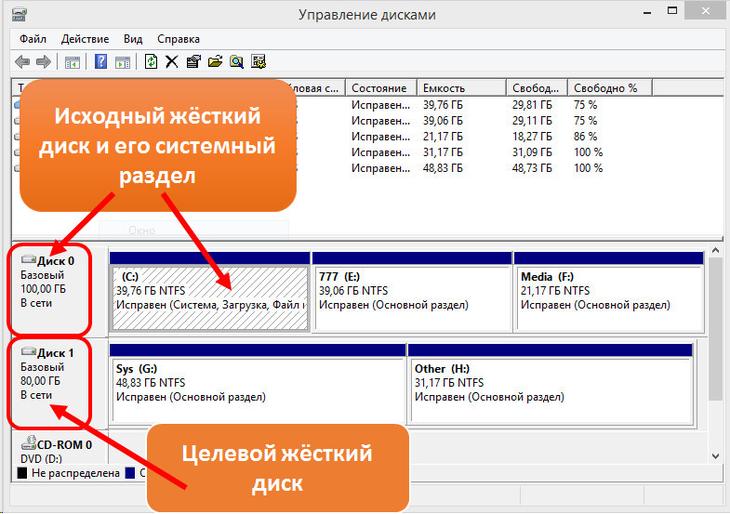This screenshot has width=730, height=514.
Task: Open Properties toolbar icon
Action: 193,61
